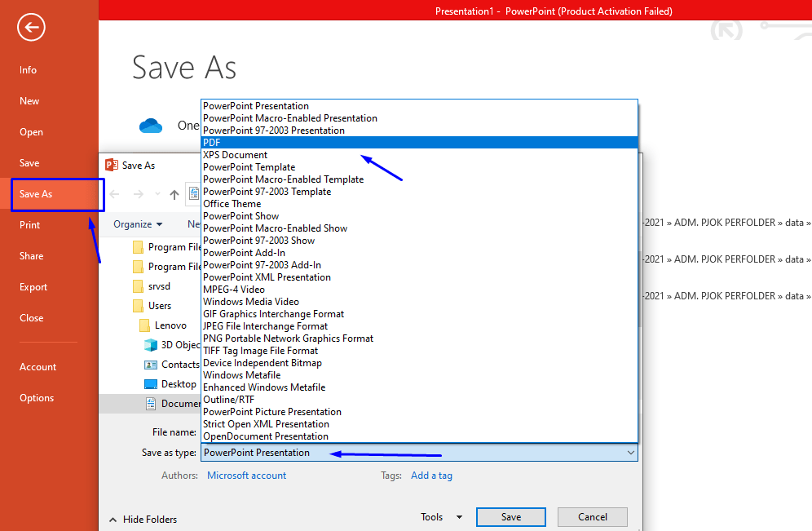Open the Microsoft account link
Image resolution: width=812 pixels, height=531 pixels.
point(246,475)
